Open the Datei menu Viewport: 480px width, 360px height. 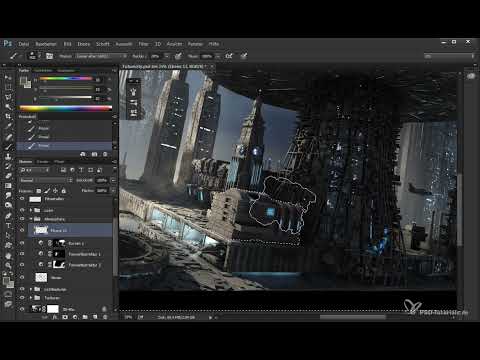point(23,44)
